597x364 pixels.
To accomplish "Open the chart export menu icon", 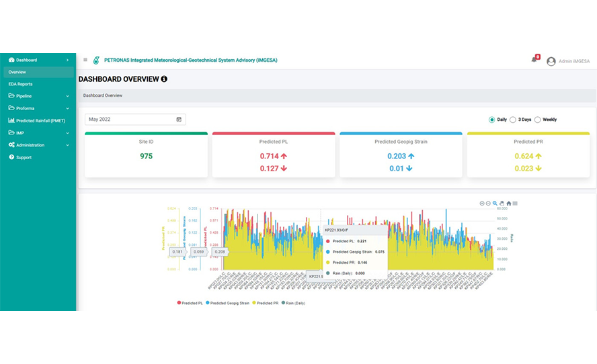I will point(515,203).
